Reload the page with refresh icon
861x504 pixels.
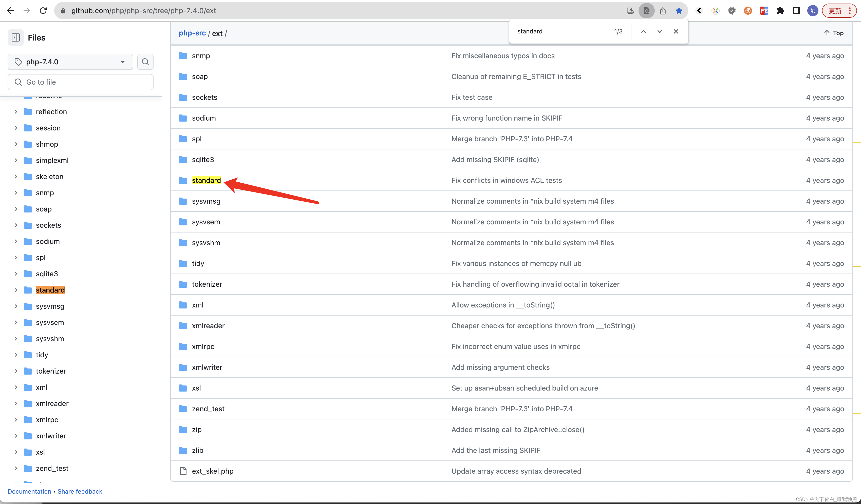(x=43, y=11)
